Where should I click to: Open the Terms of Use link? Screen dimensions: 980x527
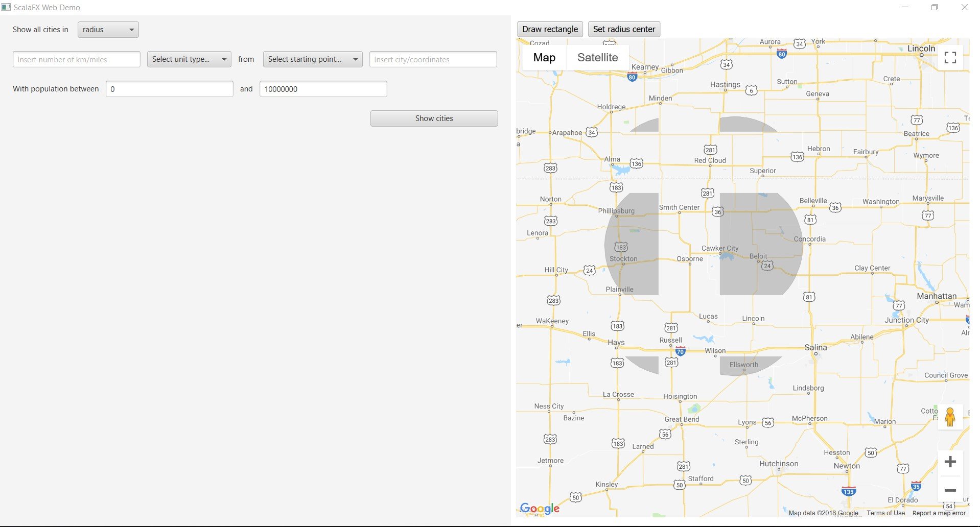click(885, 513)
